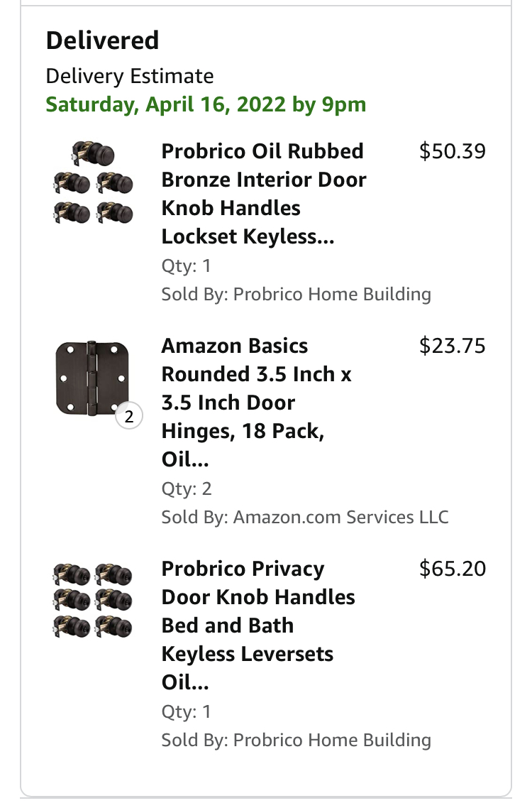
Task: Open the Probrico Privacy door knobs product image
Action: pyautogui.click(x=92, y=600)
